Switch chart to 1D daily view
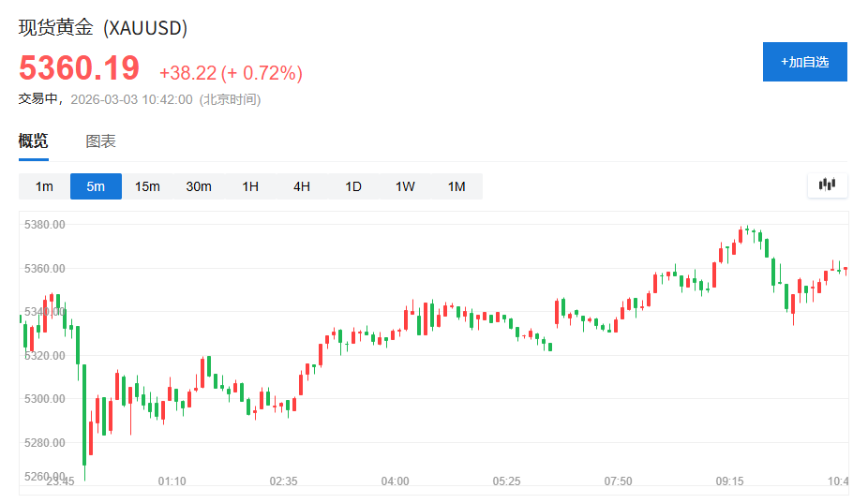The height and width of the screenshot is (503, 868). pyautogui.click(x=353, y=186)
